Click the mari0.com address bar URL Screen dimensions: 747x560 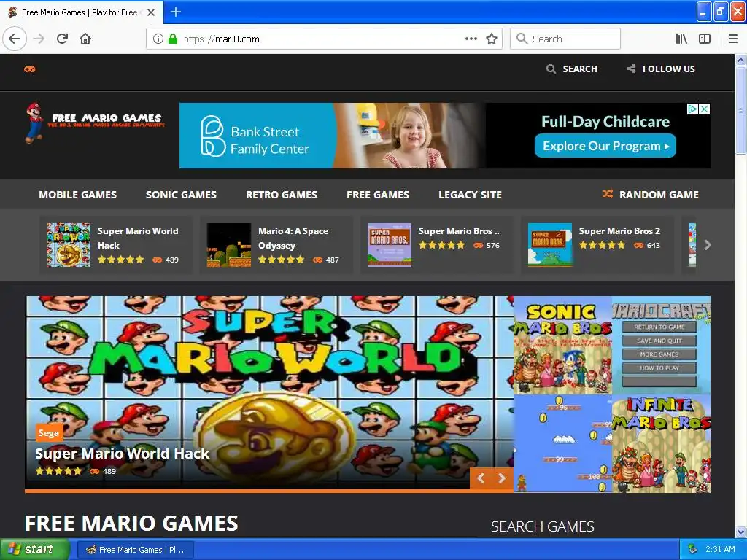(222, 39)
